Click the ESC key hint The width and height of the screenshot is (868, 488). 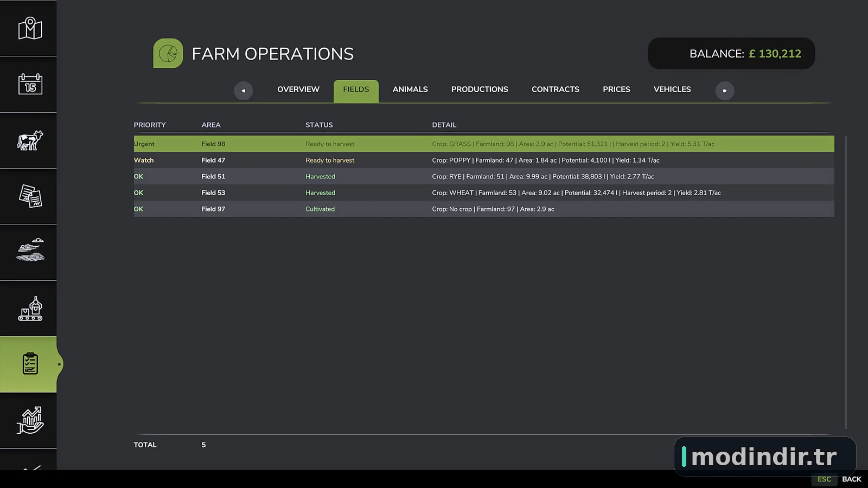[824, 479]
